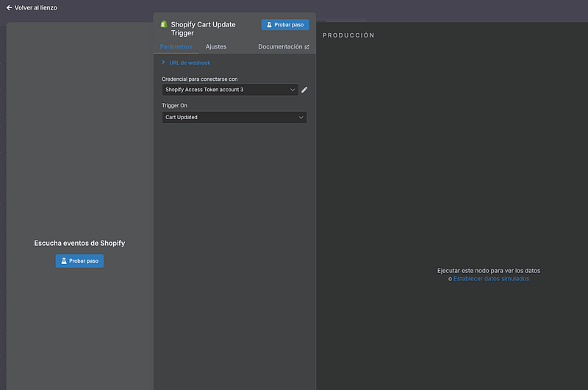Screen dimensions: 588x390
Task: Open the credential dropdown showing Shopify Access Token
Action: click(x=229, y=90)
